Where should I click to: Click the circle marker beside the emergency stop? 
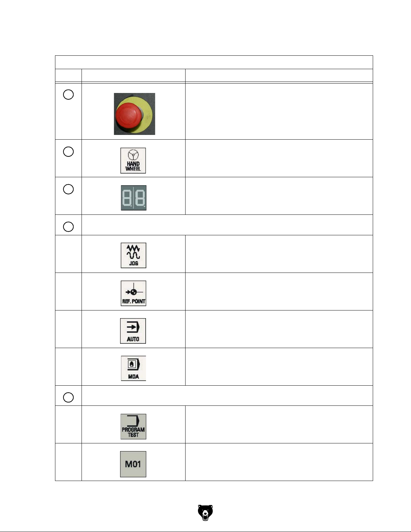(x=68, y=94)
